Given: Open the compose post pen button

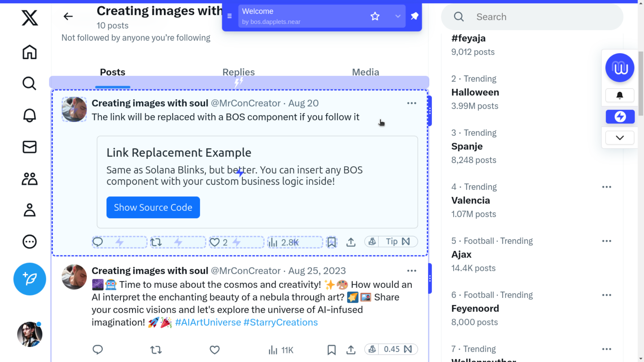Looking at the screenshot, I should click(x=30, y=279).
